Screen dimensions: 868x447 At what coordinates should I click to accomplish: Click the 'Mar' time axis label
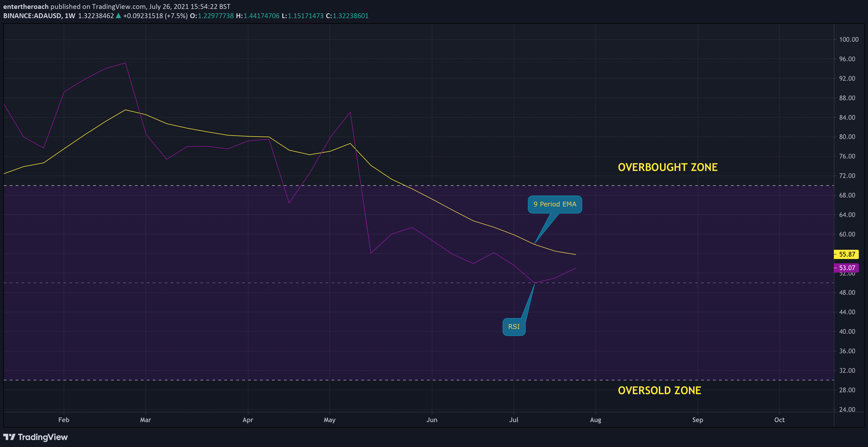[x=145, y=420]
